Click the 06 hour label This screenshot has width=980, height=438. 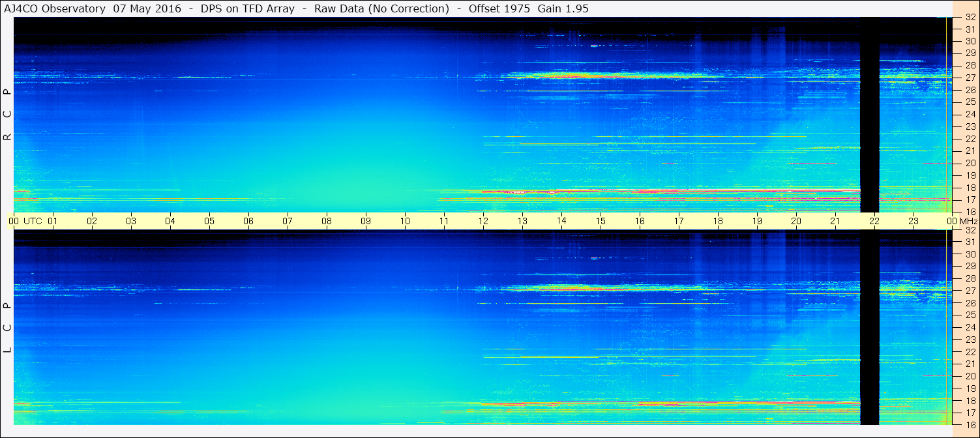click(x=248, y=221)
